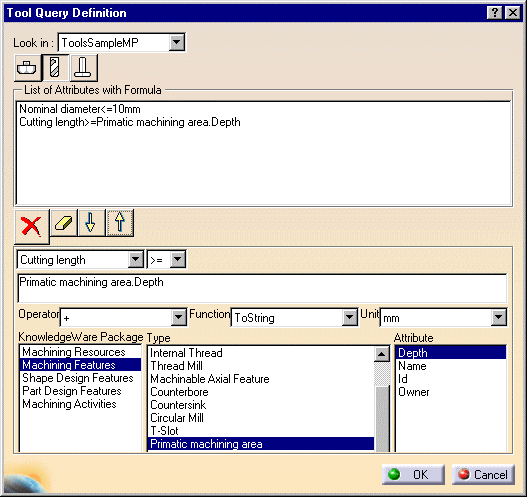This screenshot has height=497, width=527.
Task: Select the end mill tool icon
Action: (x=55, y=68)
